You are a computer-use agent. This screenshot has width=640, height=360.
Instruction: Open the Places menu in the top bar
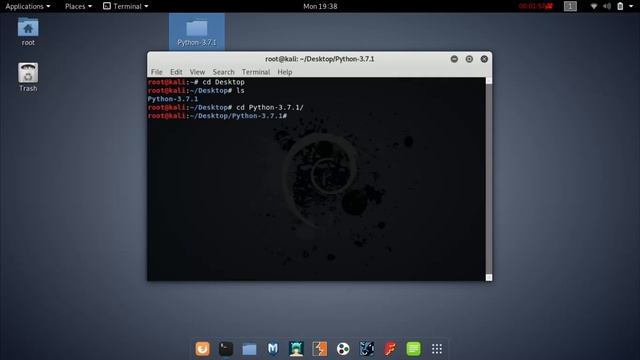point(78,6)
